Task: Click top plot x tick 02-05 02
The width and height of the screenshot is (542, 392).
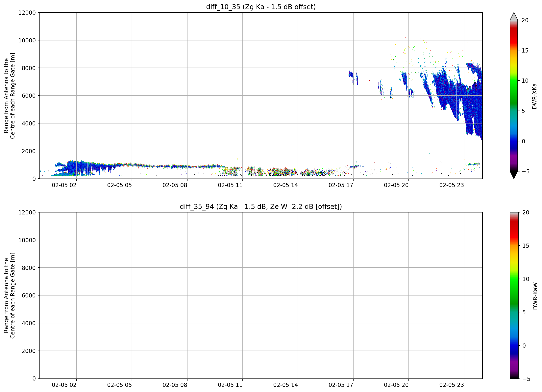Action: (64, 185)
